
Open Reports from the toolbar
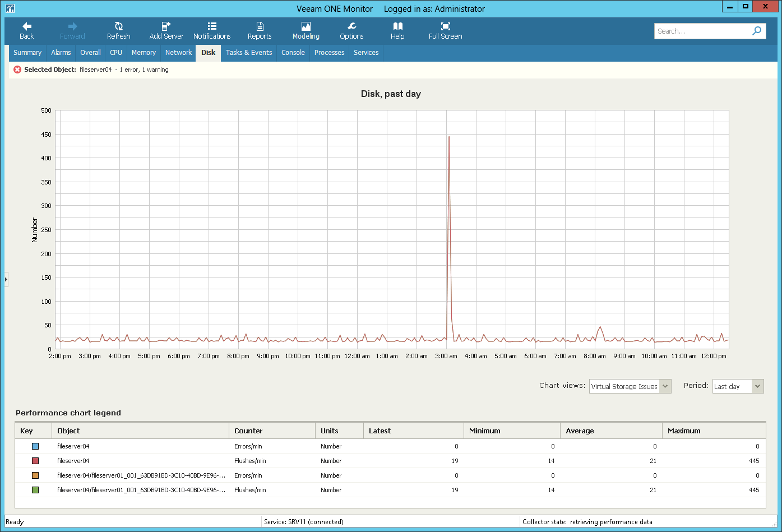(x=260, y=31)
